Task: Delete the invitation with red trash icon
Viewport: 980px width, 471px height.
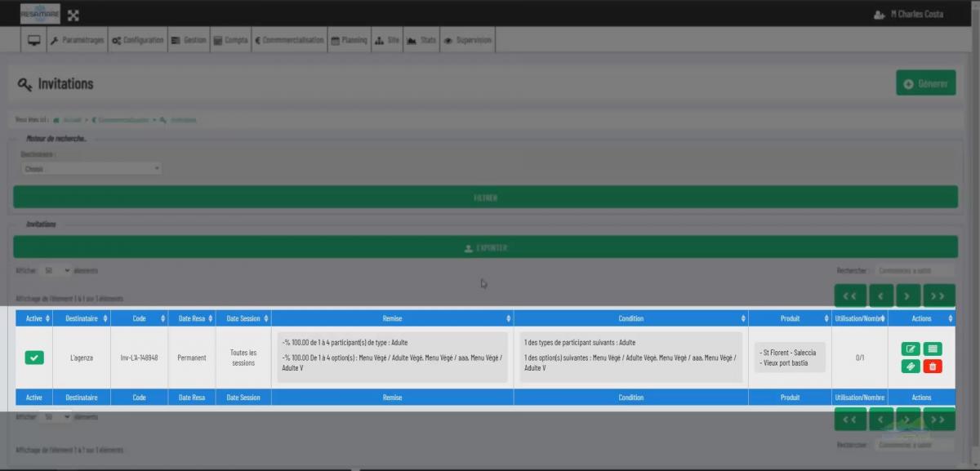Action: tap(932, 367)
